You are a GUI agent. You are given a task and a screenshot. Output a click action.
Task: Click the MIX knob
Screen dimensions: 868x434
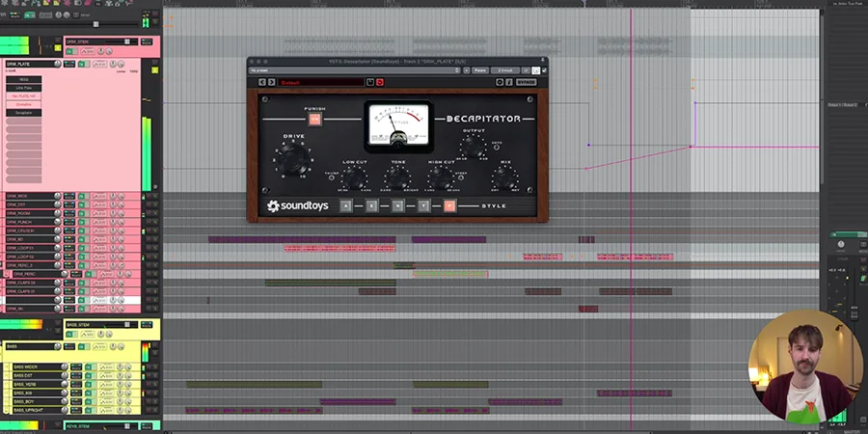tap(505, 178)
